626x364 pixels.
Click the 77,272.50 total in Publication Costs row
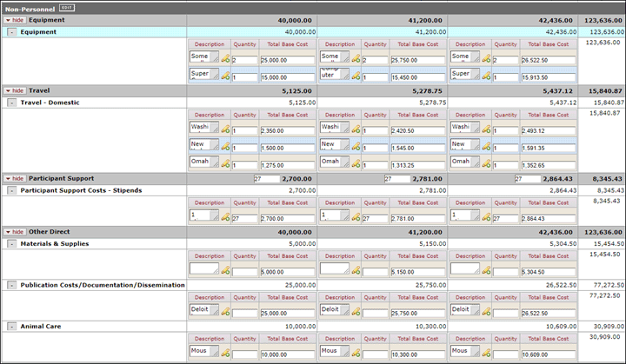coord(609,285)
